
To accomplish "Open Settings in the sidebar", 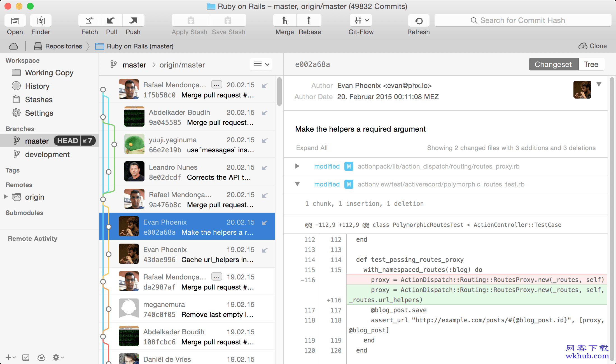I will [49, 113].
